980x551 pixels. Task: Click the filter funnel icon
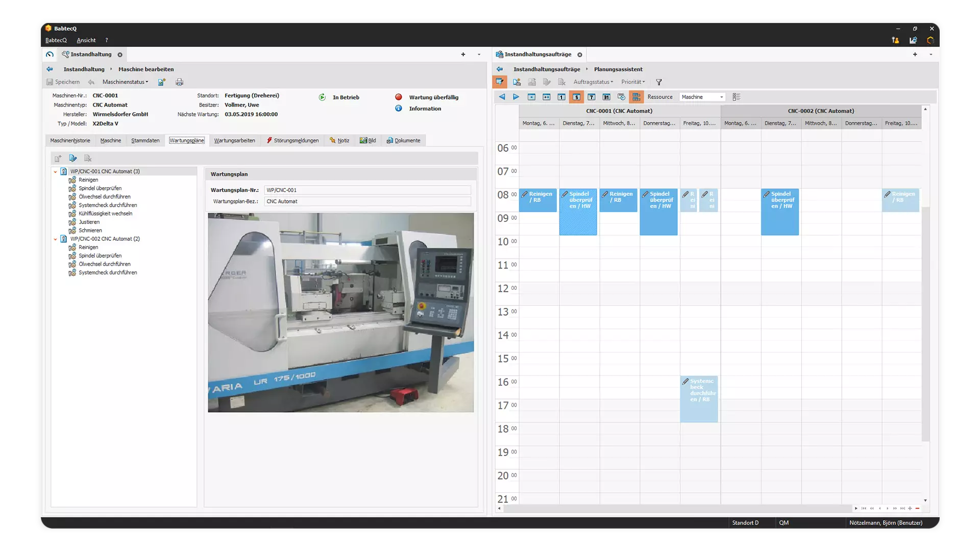pos(659,82)
